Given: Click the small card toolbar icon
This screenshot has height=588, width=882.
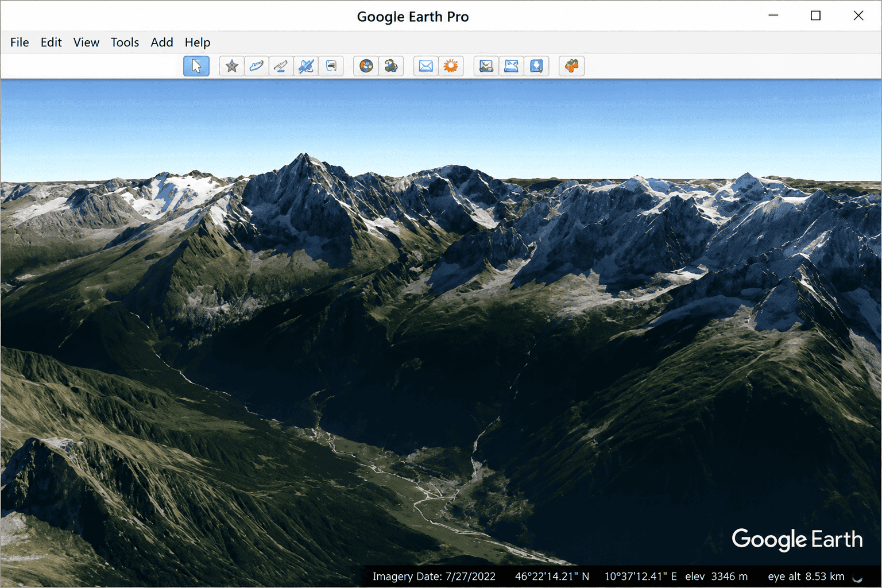Looking at the screenshot, I should coord(331,66).
